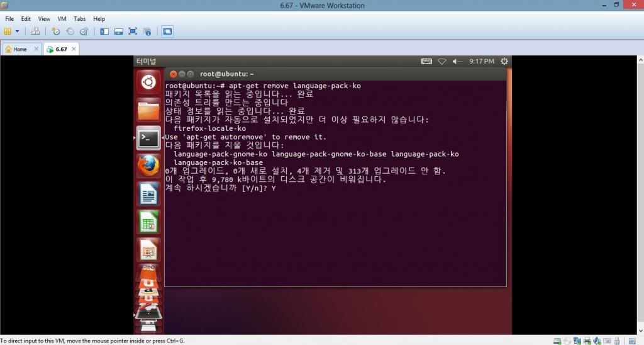Click the scroll down arrow on VM view
This screenshot has width=644, height=345.
pos(640,331)
